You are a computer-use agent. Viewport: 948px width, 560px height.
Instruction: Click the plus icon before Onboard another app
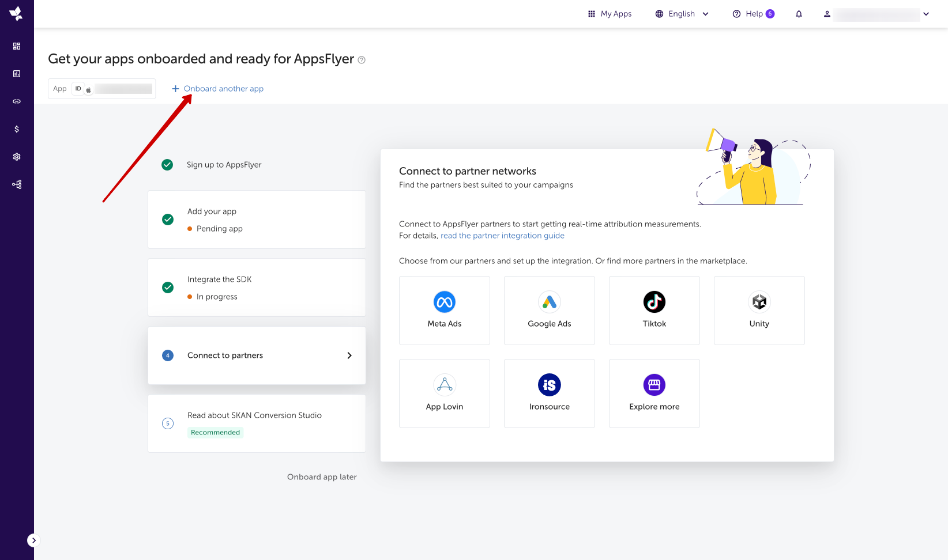(x=175, y=89)
